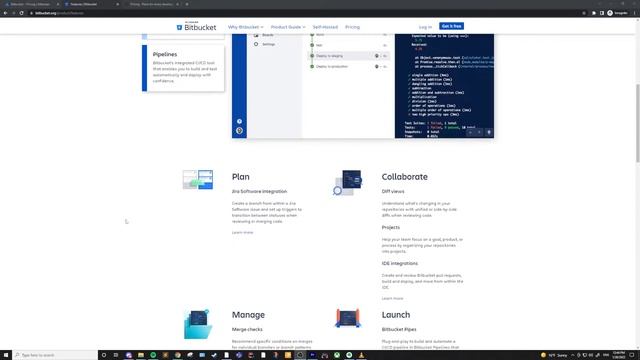Click the Get it free button
This screenshot has width=640, height=360.
click(451, 26)
